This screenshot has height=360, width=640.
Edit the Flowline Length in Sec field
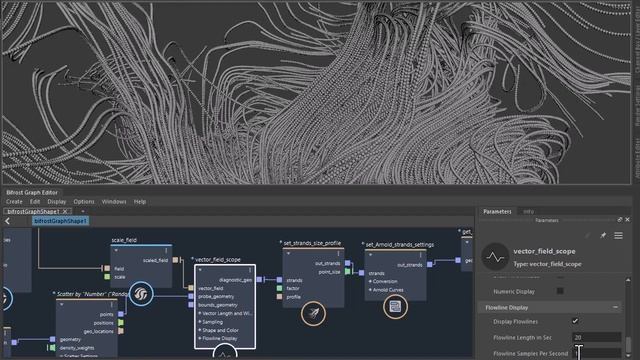coord(596,337)
